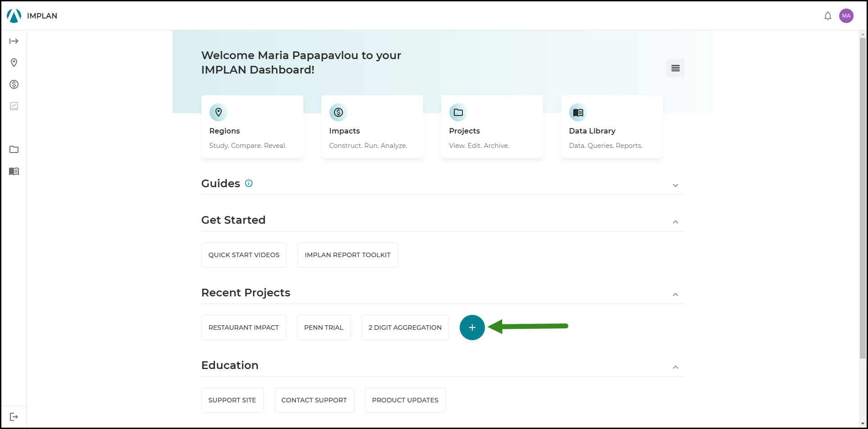The width and height of the screenshot is (868, 429).
Task: Show Guides info tooltip icon
Action: tap(249, 183)
